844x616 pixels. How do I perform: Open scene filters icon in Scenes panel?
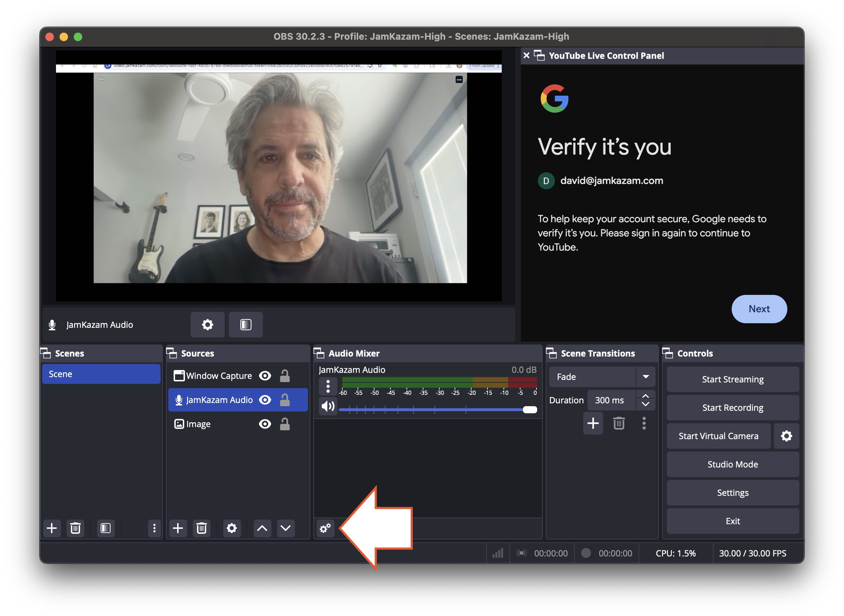point(106,528)
